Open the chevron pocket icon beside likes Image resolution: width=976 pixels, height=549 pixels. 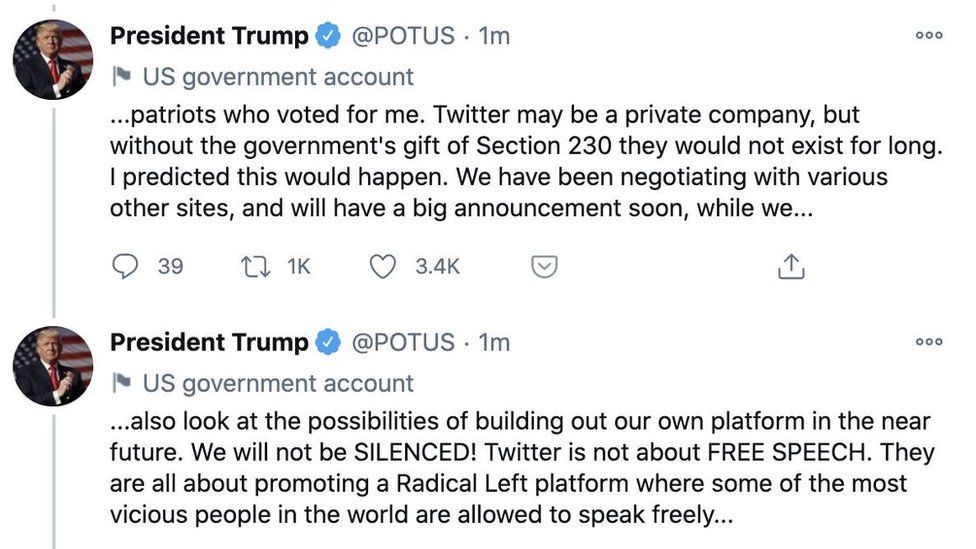[x=542, y=267]
